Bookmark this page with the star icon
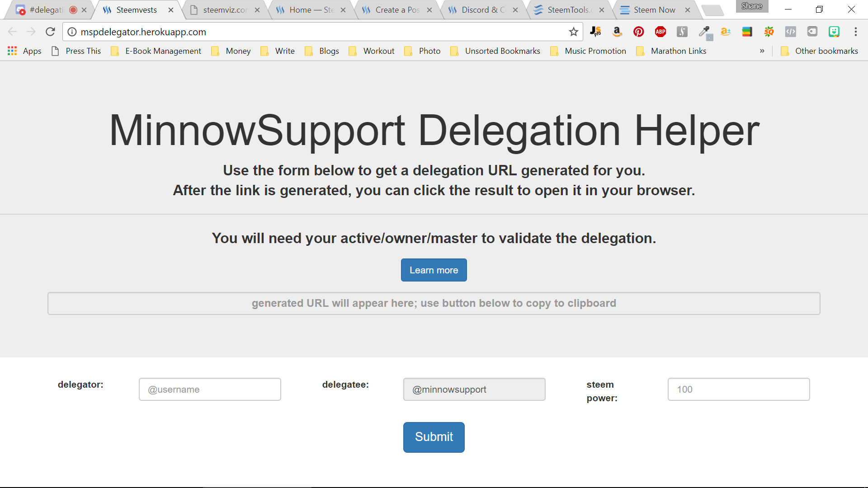 [574, 32]
